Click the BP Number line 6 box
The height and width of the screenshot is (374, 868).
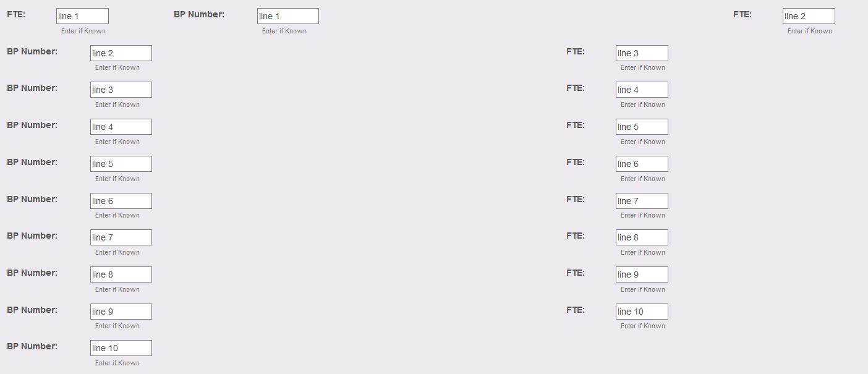pyautogui.click(x=121, y=201)
